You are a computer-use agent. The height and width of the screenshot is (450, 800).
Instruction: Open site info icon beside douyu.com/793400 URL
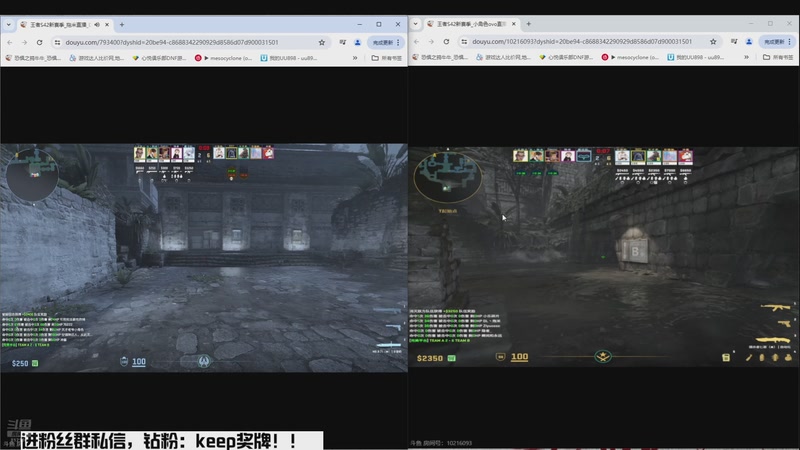[x=57, y=42]
